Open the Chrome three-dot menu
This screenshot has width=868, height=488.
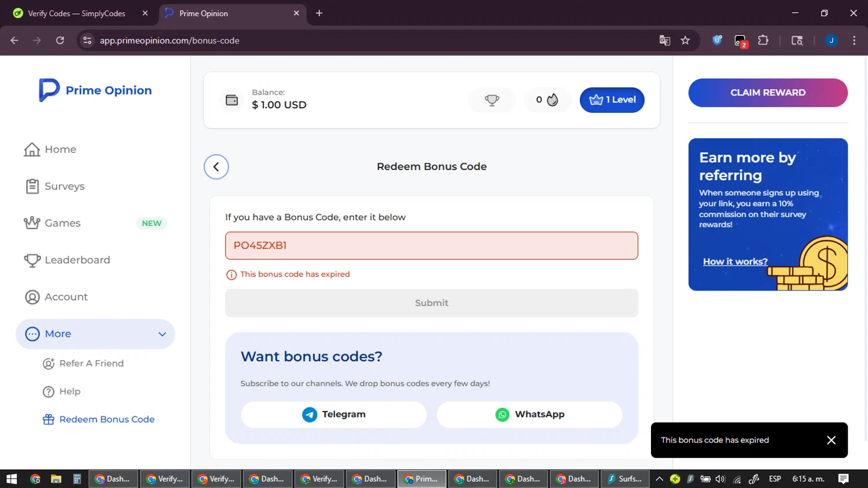[x=854, y=41]
